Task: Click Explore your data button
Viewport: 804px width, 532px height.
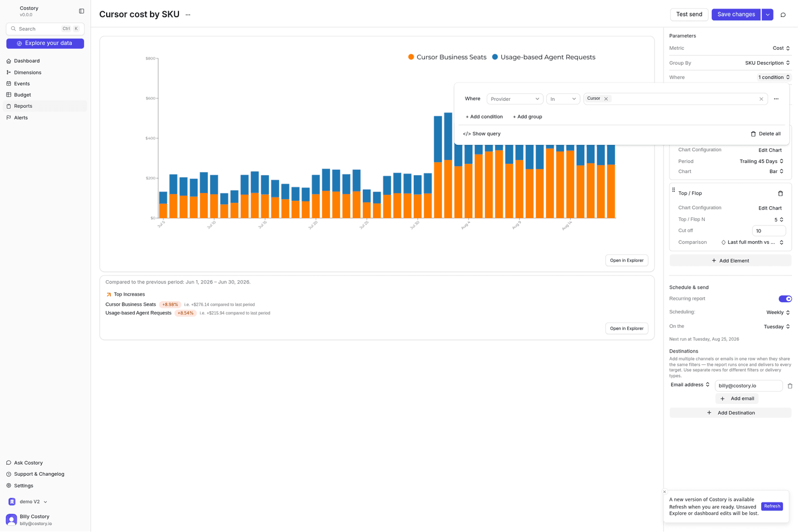Action: (x=45, y=43)
